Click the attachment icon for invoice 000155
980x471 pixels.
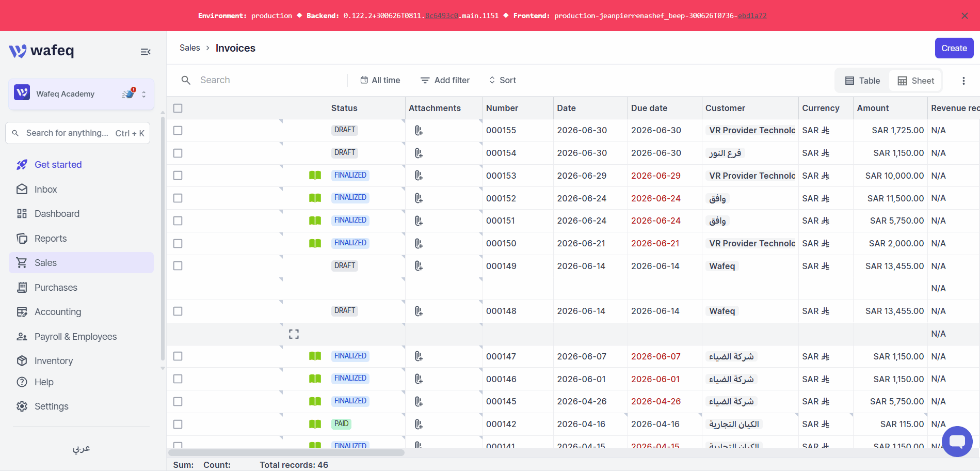419,131
